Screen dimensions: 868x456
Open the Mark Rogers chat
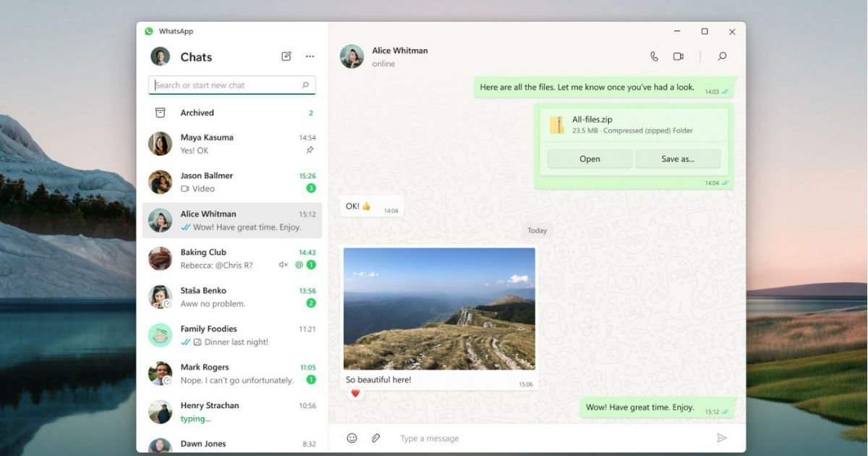click(x=232, y=373)
